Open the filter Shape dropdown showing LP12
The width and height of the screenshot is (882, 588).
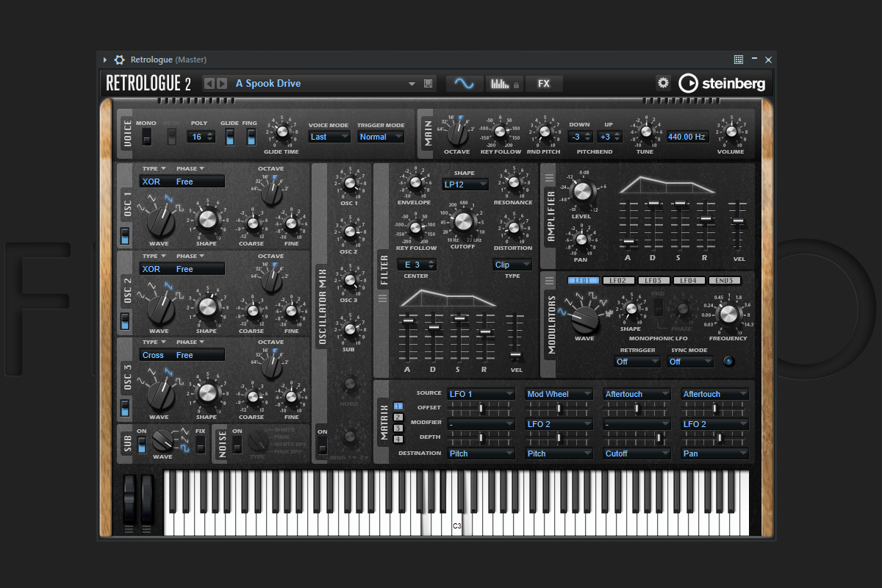click(465, 184)
